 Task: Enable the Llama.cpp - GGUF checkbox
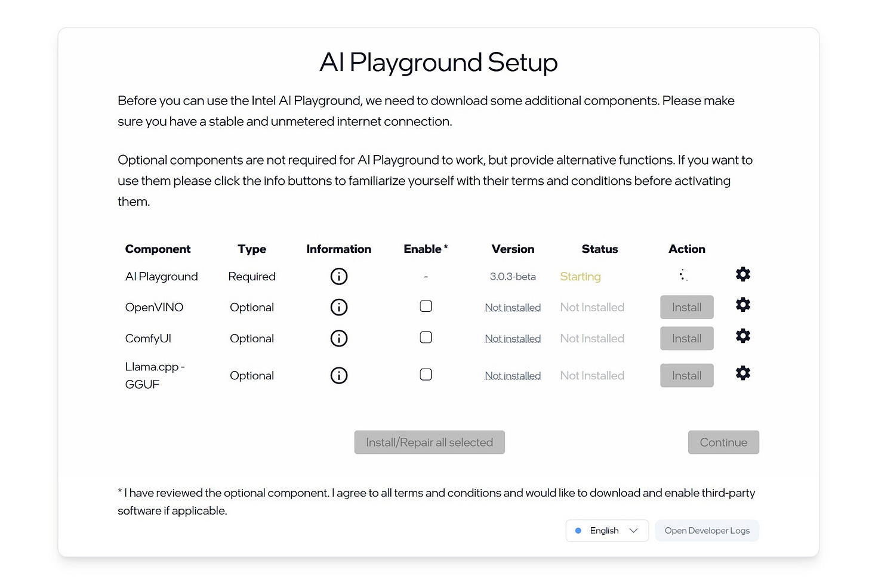click(426, 375)
